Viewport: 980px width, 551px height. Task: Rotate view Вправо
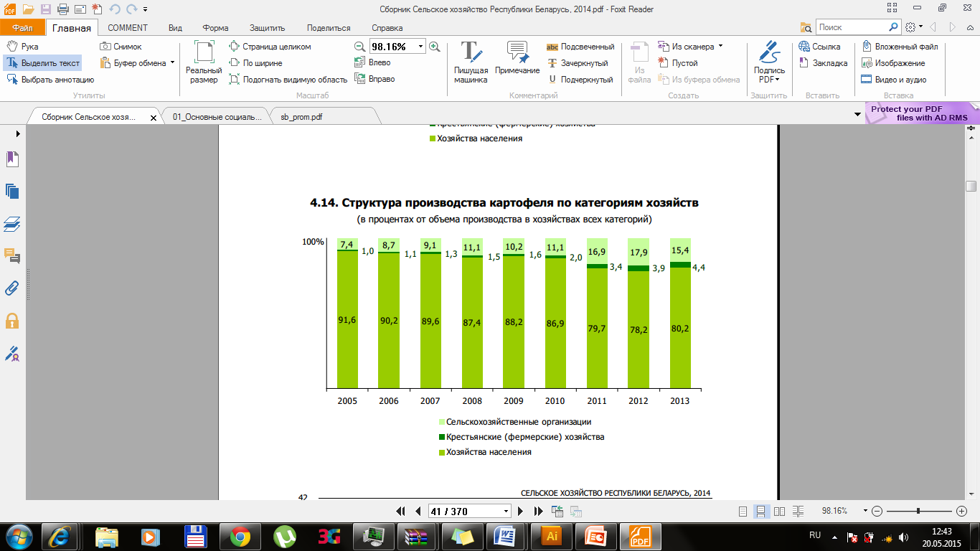point(374,79)
